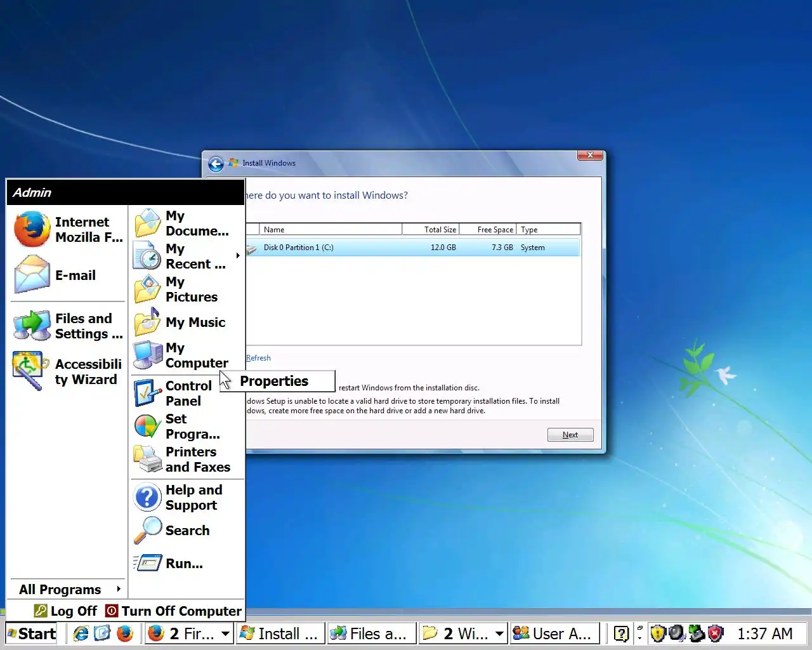Open the E-mail envelope icon
This screenshot has height=650, width=812.
click(x=32, y=274)
